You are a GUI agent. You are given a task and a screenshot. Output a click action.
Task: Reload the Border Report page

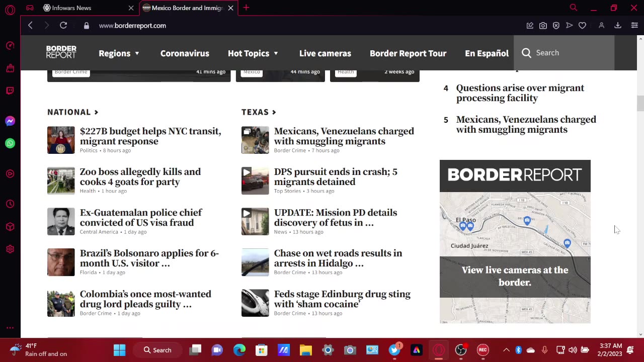63,25
